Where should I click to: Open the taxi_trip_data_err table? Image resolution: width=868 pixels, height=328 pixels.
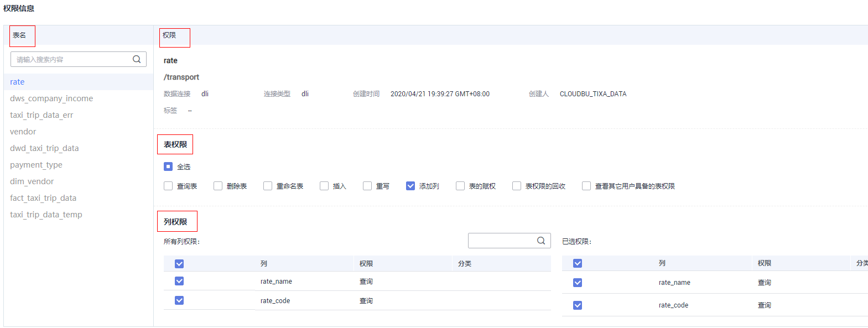41,115
